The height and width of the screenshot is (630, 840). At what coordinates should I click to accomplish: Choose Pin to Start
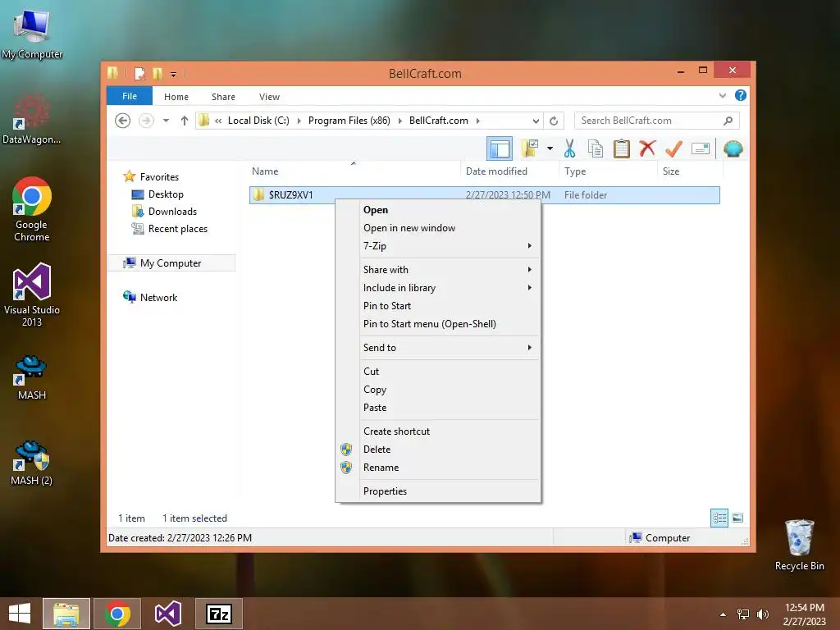pyautogui.click(x=438, y=306)
